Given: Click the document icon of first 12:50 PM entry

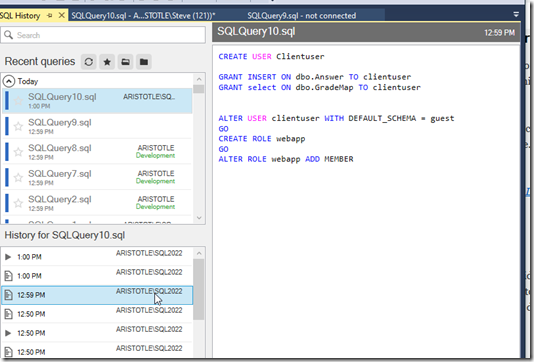Looking at the screenshot, I should (x=9, y=314).
